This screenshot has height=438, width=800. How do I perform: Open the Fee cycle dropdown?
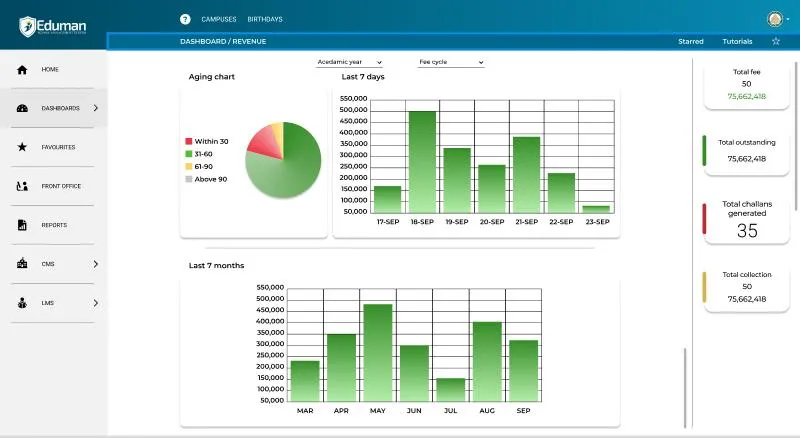(450, 62)
